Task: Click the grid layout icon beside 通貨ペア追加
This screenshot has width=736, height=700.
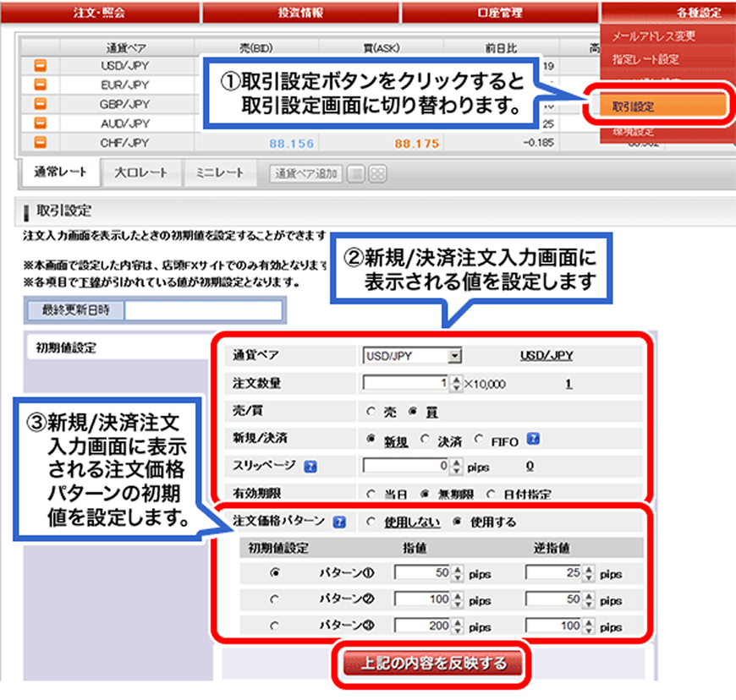Action: coord(379,173)
